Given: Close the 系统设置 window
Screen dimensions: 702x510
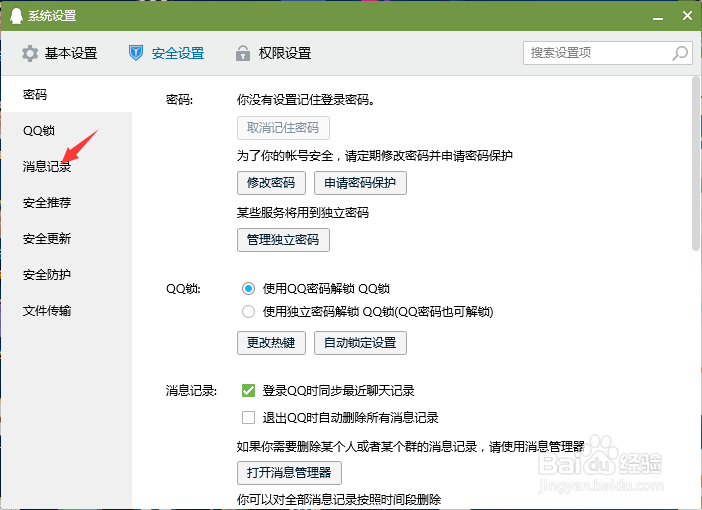Looking at the screenshot, I should (687, 16).
